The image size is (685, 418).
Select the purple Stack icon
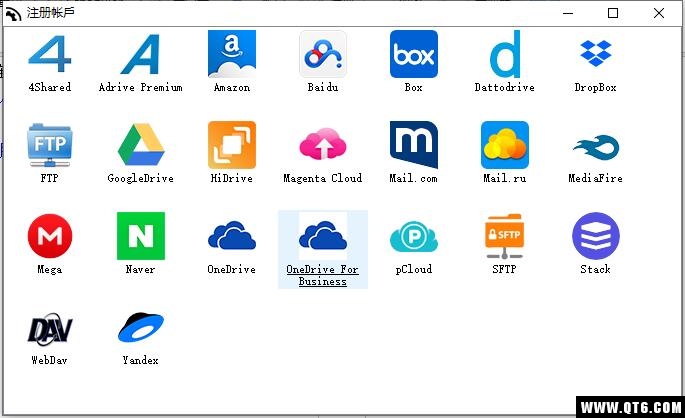(x=596, y=236)
